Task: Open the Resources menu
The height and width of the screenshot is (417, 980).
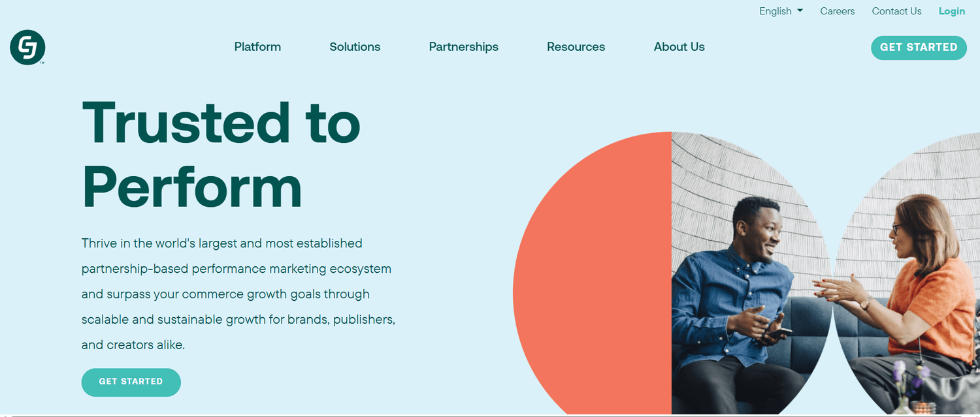Action: pos(576,46)
